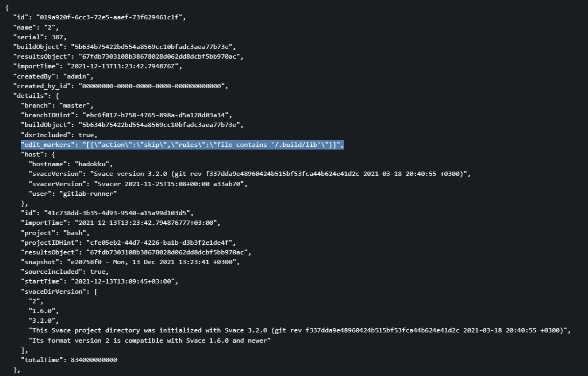The height and width of the screenshot is (376, 588).
Task: Click the "details" key
Action: tap(31, 96)
